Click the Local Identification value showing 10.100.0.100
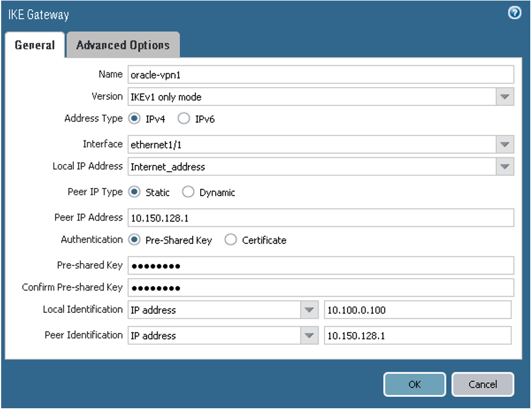Screen dimensions: 532x410 point(416,310)
